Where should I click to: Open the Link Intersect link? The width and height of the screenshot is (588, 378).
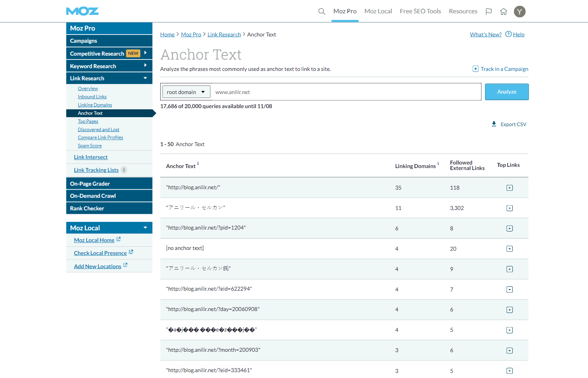tap(90, 157)
